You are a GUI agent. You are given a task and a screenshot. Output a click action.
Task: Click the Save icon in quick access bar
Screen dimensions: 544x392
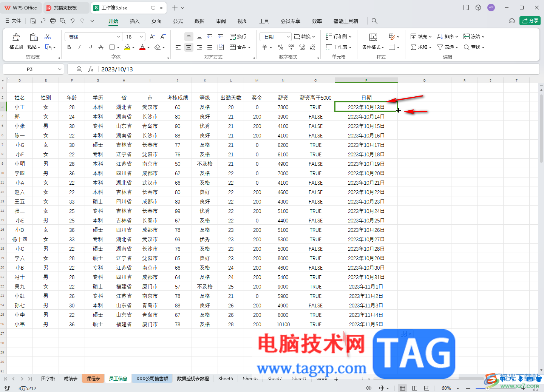[x=33, y=21]
